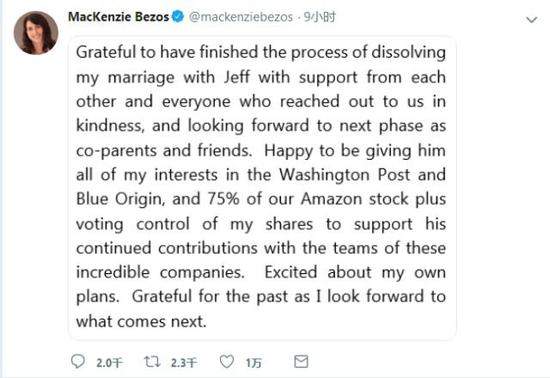Screen dimensions: 550x378
Task: Click the phrase 'Amazon stock plus'
Action: pos(373,199)
